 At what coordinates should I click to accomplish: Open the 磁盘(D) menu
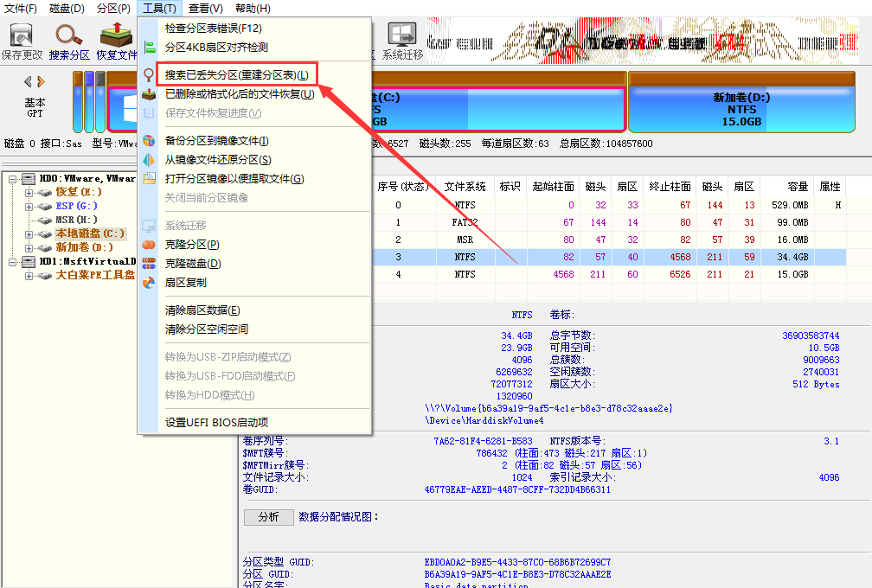click(67, 9)
